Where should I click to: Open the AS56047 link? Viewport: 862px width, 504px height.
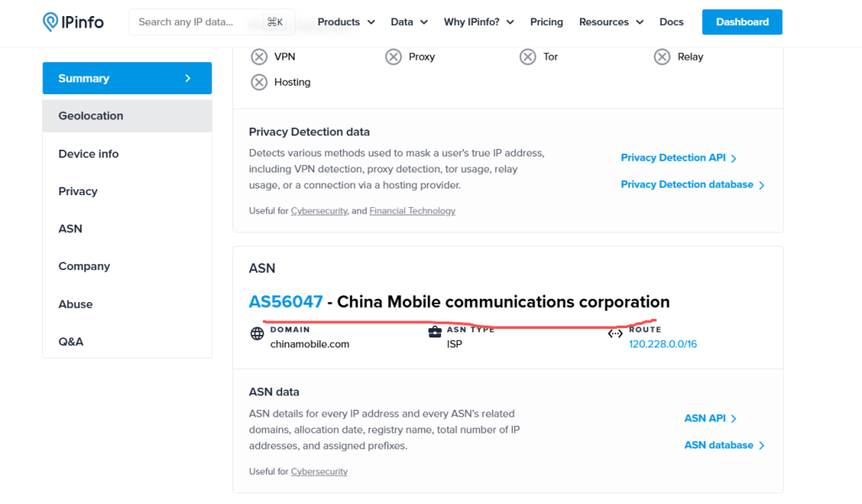click(284, 301)
